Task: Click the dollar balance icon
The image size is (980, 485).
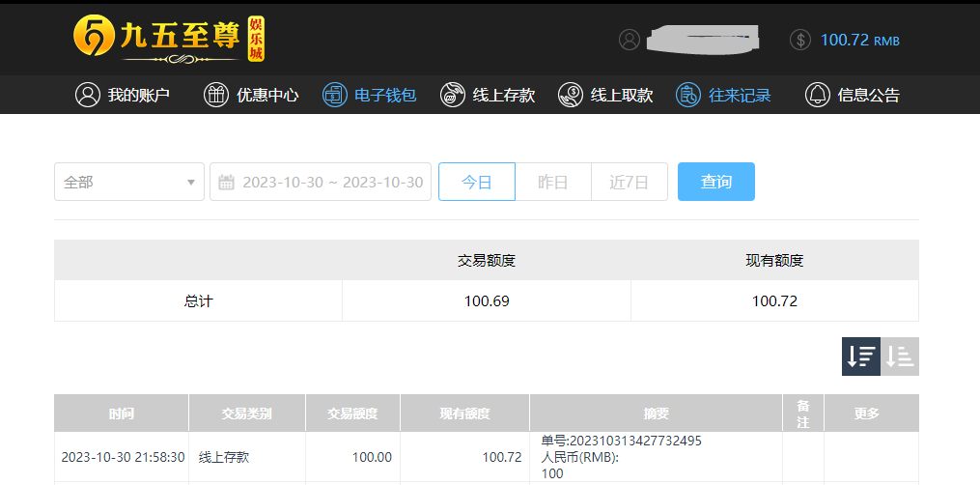Action: tap(800, 40)
